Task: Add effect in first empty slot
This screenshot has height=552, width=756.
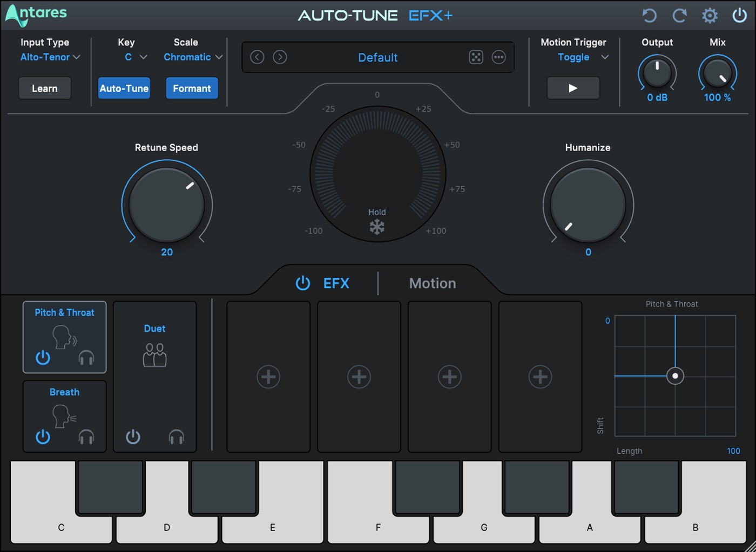Action: click(x=268, y=377)
